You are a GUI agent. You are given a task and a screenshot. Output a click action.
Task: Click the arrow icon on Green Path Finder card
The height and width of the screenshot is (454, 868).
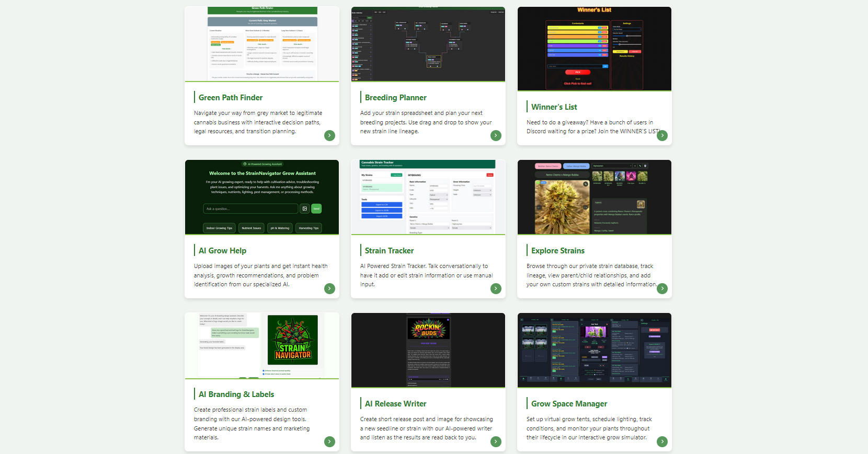(x=329, y=135)
